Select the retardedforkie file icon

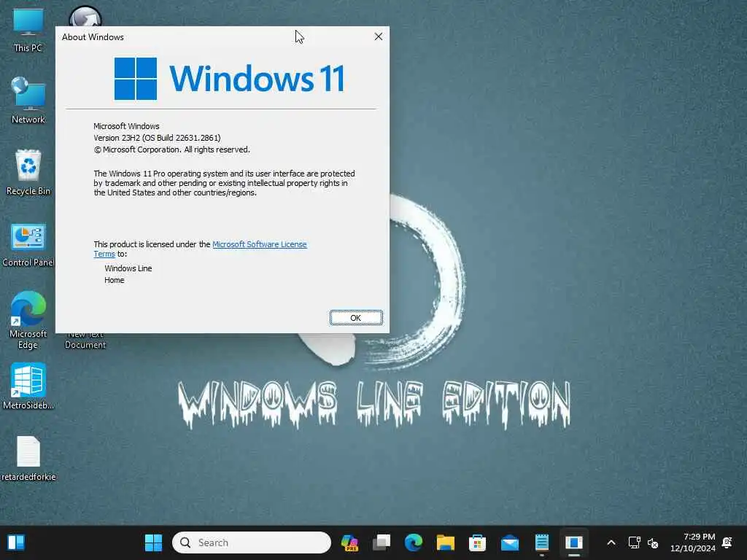pos(28,458)
